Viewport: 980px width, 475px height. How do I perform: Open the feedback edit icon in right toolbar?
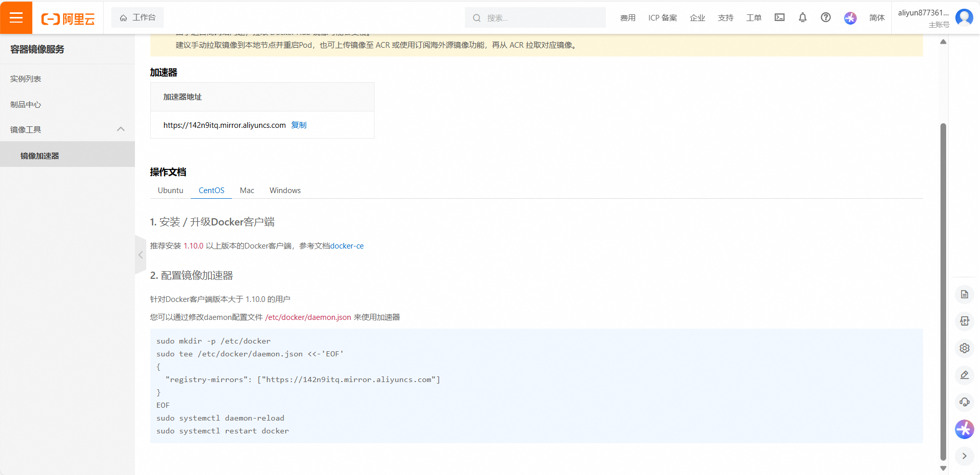coord(965,375)
